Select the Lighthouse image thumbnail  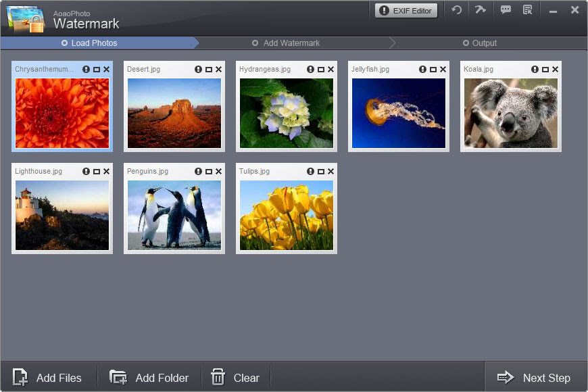(62, 216)
